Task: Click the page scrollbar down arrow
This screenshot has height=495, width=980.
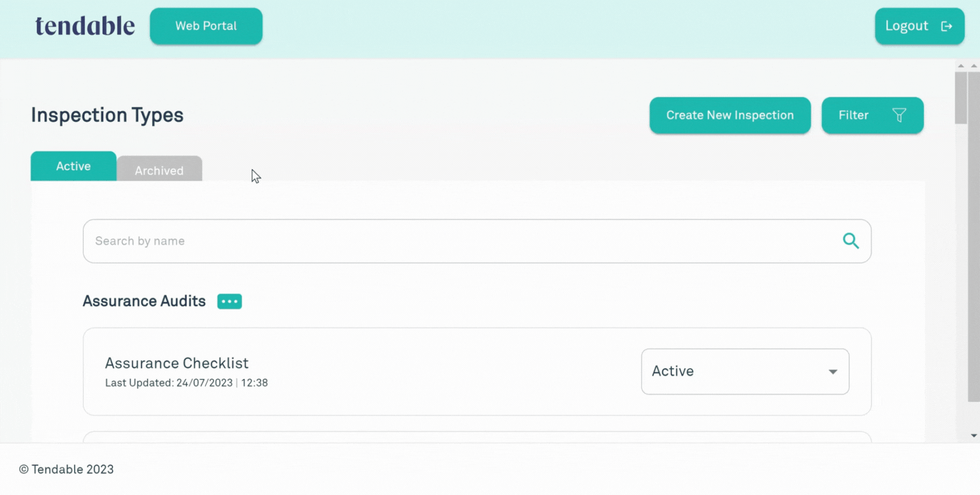Action: click(974, 435)
